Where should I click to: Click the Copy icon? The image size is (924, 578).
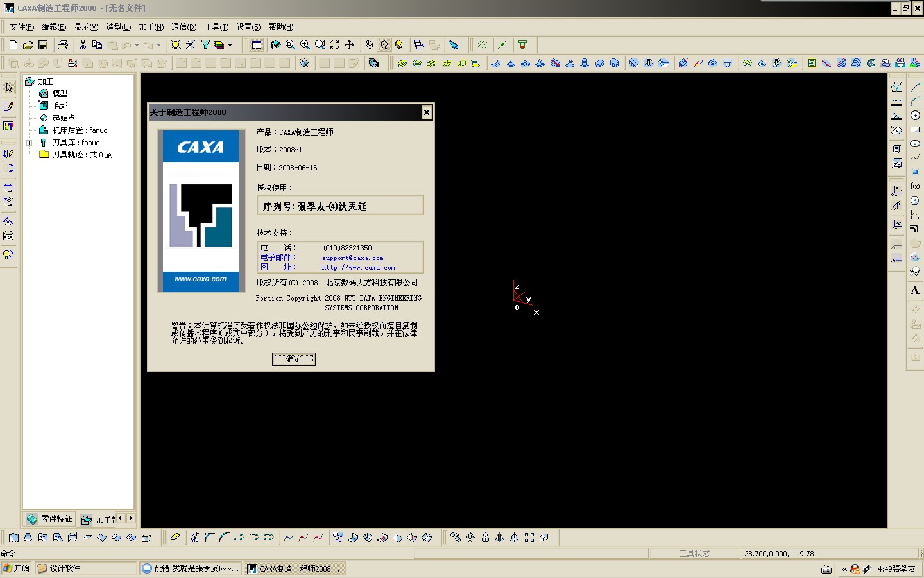pos(98,45)
